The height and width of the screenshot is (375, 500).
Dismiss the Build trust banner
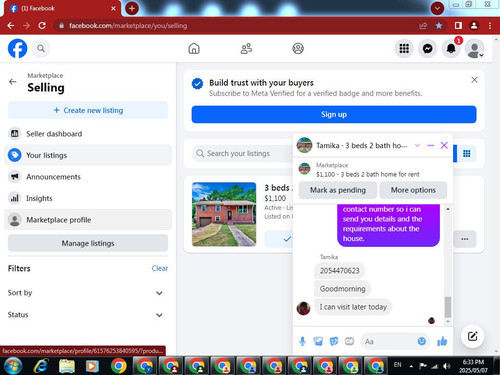coord(474,80)
